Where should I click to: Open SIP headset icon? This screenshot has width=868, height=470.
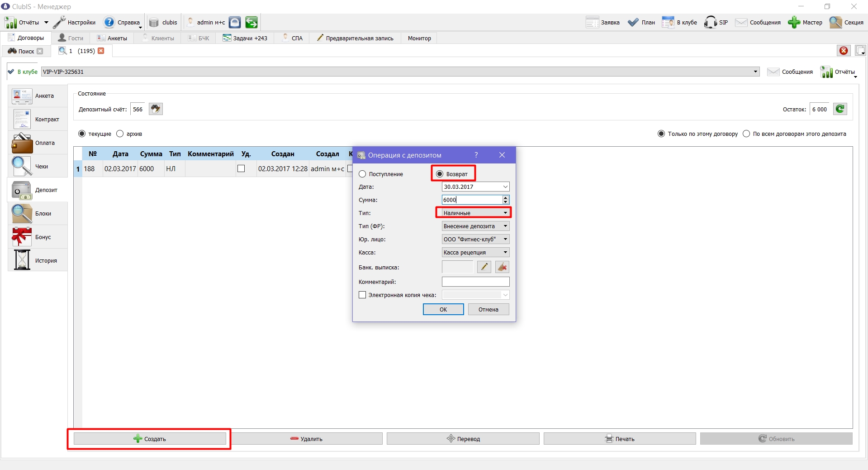[711, 22]
